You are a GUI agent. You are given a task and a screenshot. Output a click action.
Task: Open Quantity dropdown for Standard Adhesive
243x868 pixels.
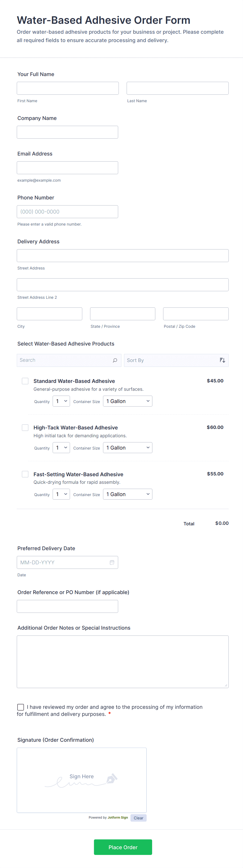pyautogui.click(x=61, y=401)
